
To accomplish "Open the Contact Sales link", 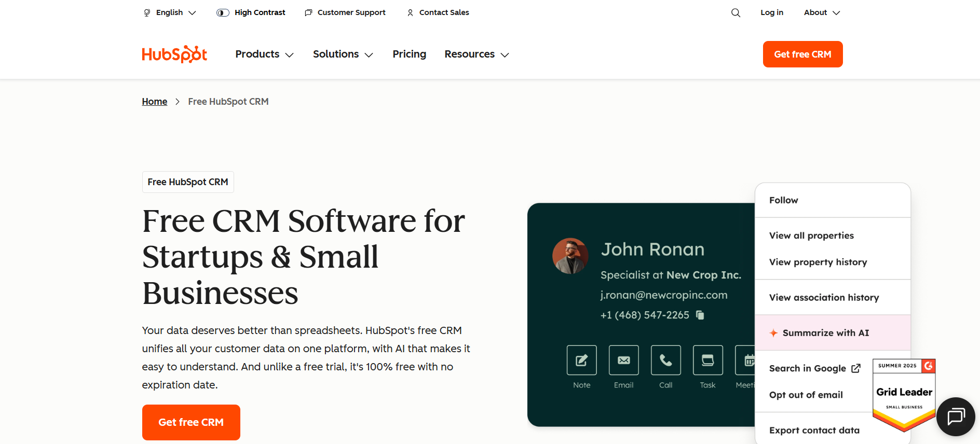I will [438, 12].
